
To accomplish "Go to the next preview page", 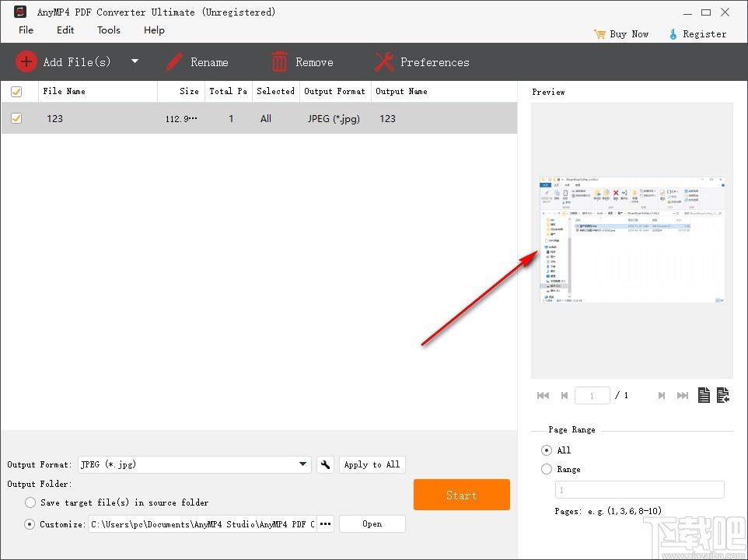I will [x=662, y=395].
